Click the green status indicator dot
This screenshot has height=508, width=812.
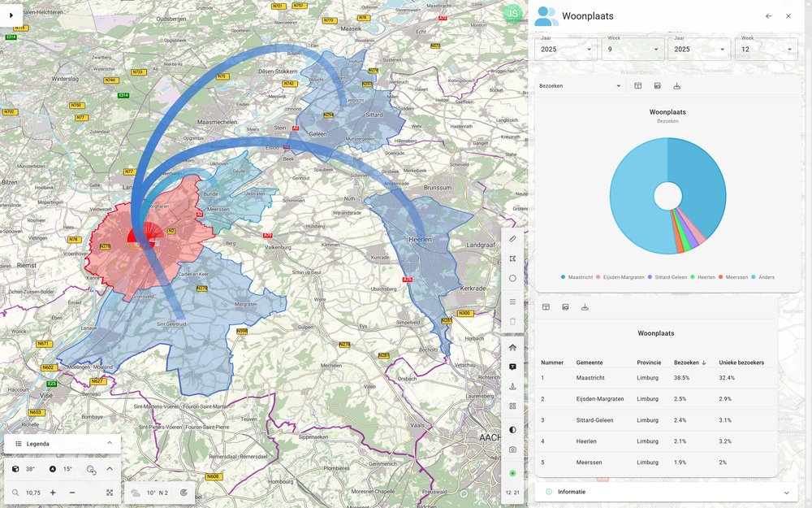[513, 473]
